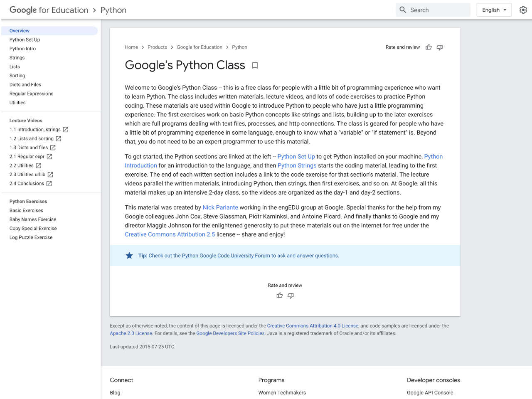
Task: Open Google Developers Site Policies link
Action: [230, 333]
